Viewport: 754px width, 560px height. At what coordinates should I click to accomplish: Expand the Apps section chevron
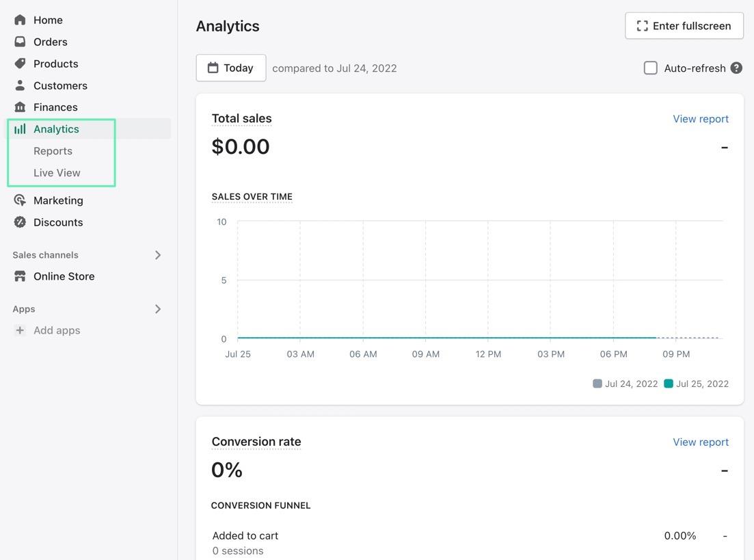tap(158, 309)
